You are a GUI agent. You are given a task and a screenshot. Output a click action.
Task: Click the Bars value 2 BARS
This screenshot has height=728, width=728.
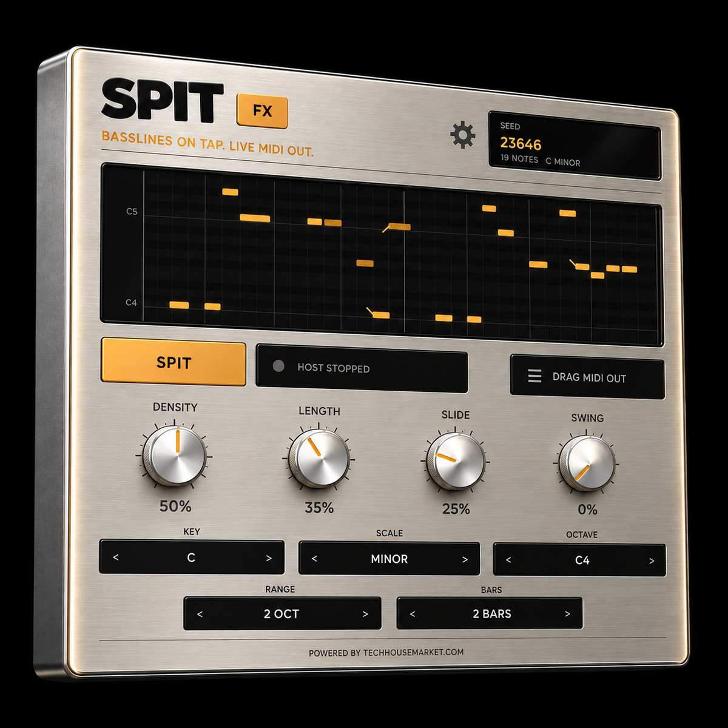492,614
